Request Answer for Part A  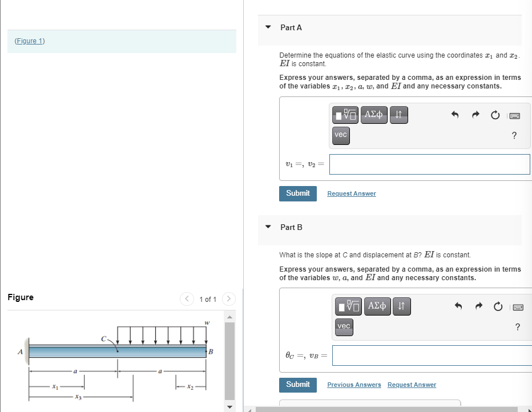tap(352, 193)
